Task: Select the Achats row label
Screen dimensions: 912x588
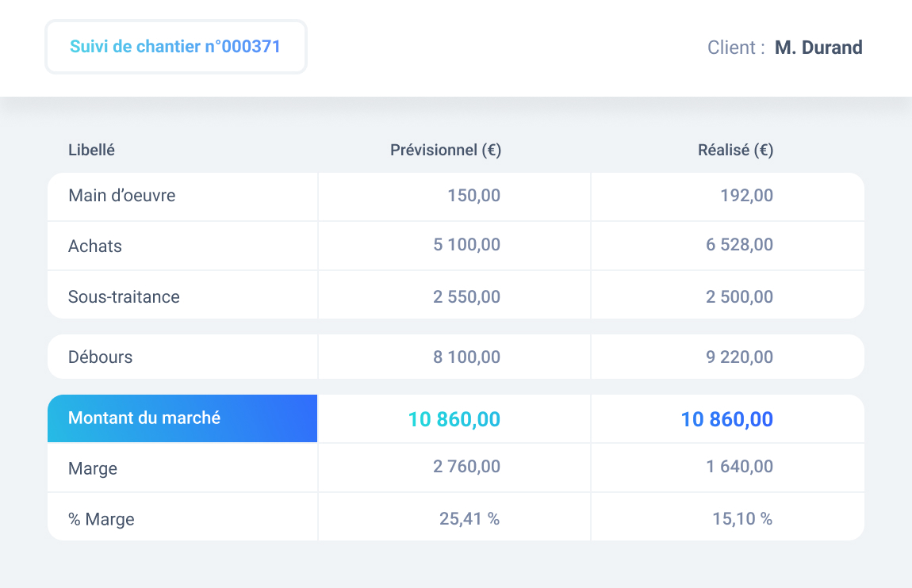Action: point(95,246)
